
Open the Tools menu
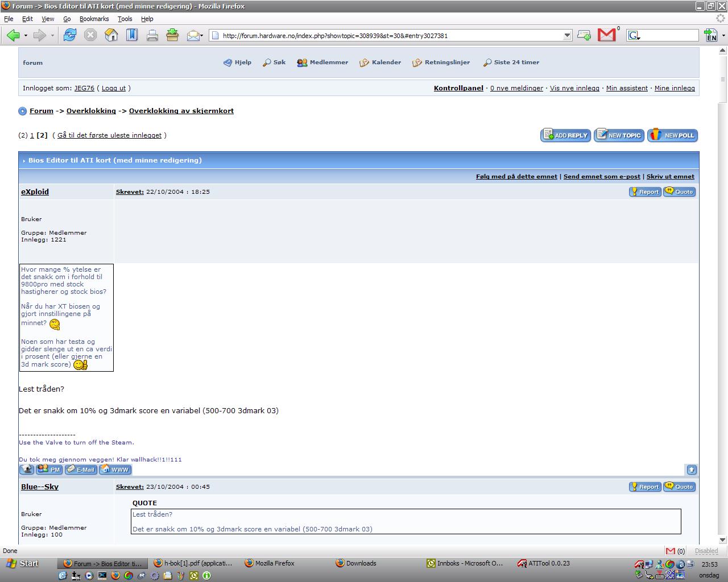[125, 19]
